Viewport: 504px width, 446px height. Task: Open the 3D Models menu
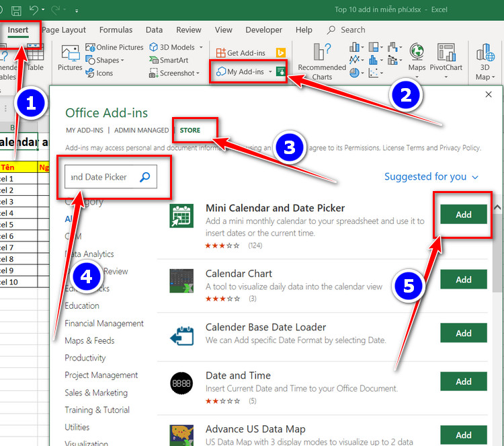click(x=176, y=47)
